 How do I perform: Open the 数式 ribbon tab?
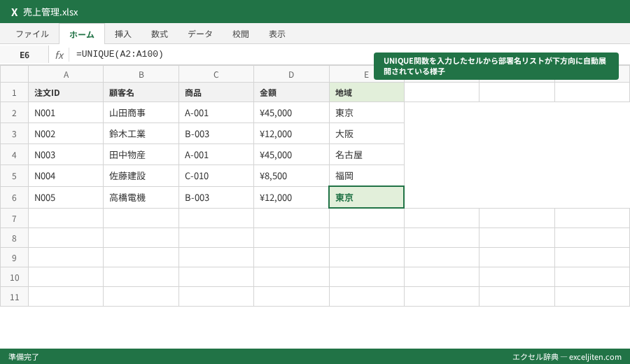click(x=160, y=34)
